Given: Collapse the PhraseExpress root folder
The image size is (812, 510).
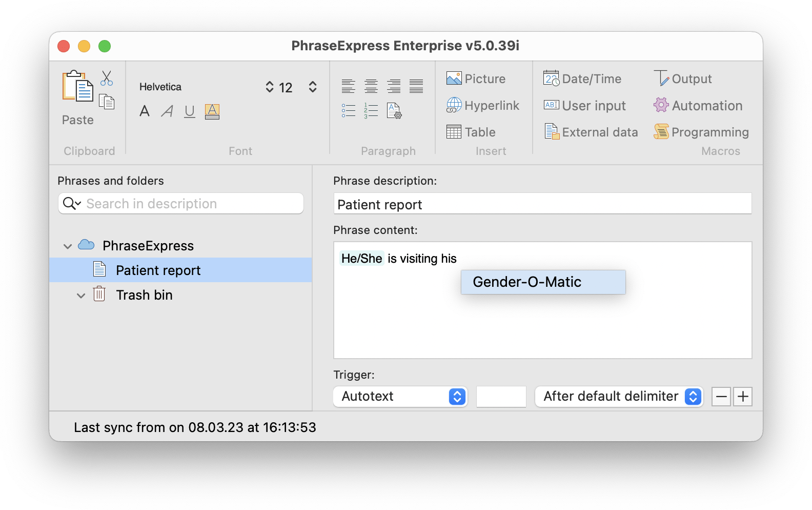Looking at the screenshot, I should 68,246.
